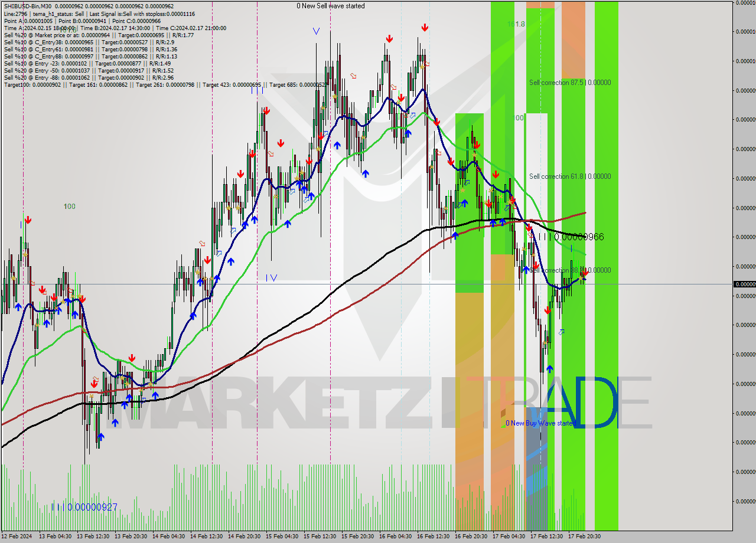Screen dimensions: 756x543
Task: Click the '15 Feb 04:30' time axis label
Action: [282, 537]
